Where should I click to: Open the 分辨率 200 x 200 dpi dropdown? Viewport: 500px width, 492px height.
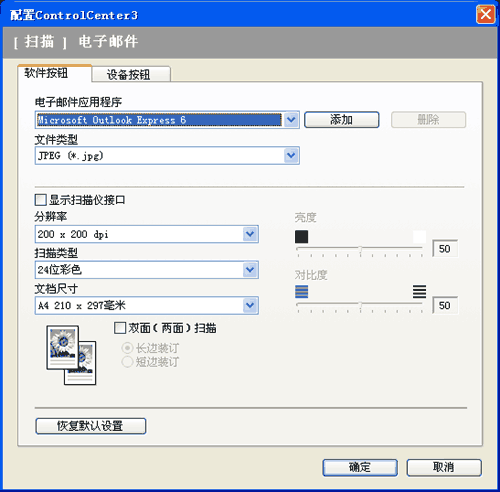[x=250, y=234]
